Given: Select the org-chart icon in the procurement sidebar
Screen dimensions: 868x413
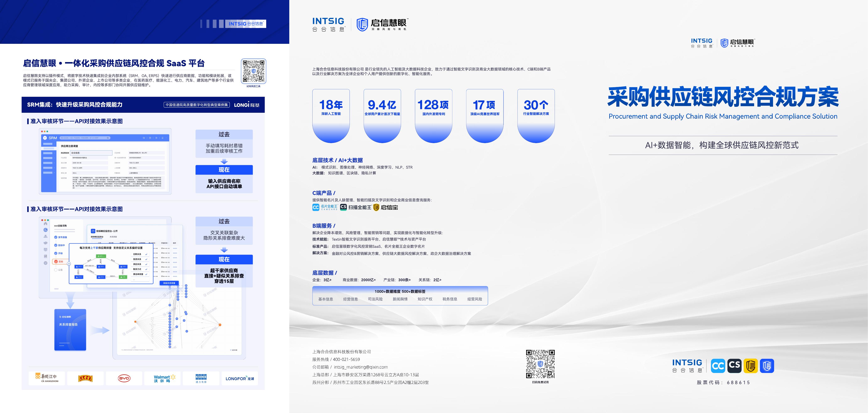Looking at the screenshot, I should point(46,236).
